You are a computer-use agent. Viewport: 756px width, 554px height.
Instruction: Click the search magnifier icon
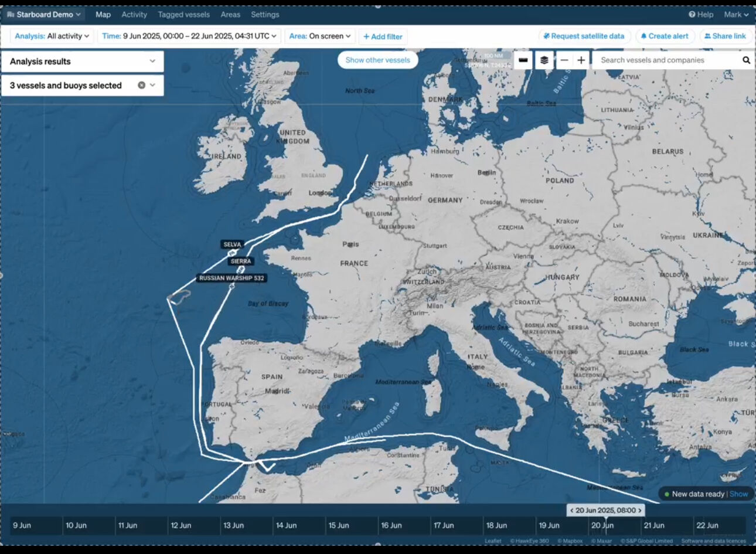click(x=746, y=60)
